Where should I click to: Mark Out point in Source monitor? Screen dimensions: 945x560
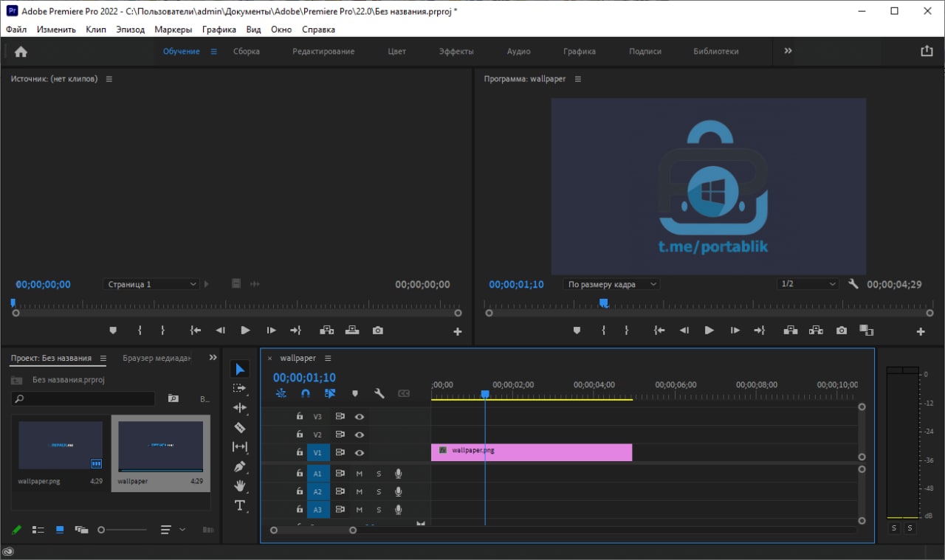click(x=163, y=331)
